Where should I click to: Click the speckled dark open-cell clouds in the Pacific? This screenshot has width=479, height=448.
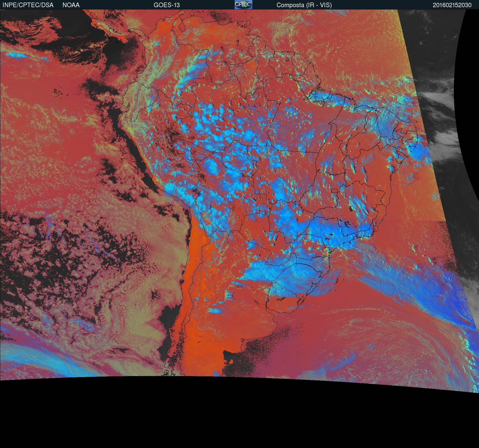click(77, 243)
